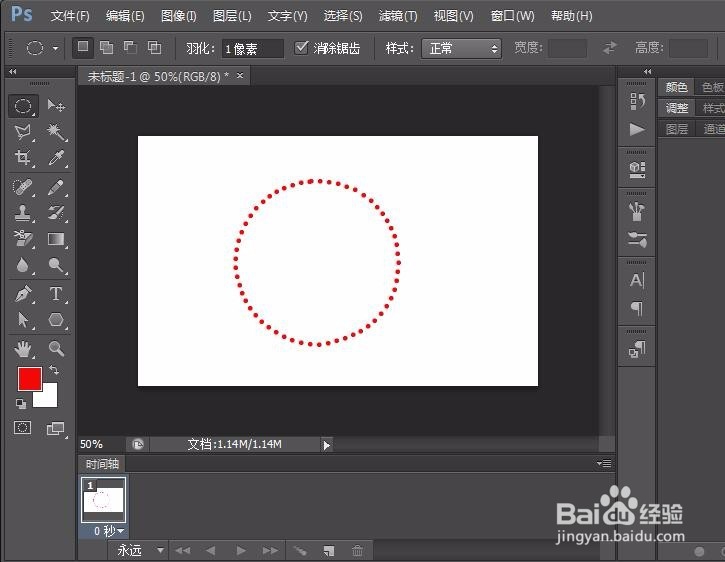Choose New Selection mode

[83, 48]
